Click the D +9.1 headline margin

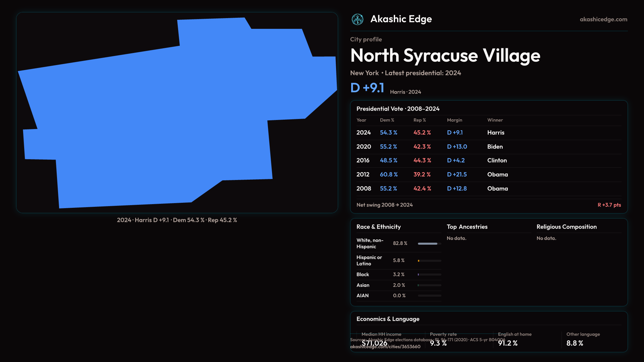coord(367,88)
